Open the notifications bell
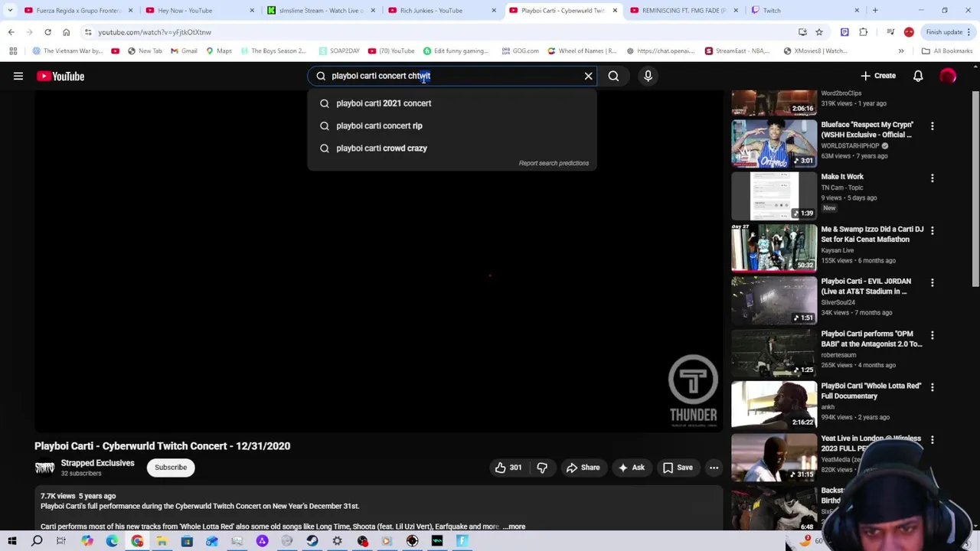980x551 pixels. pos(918,76)
